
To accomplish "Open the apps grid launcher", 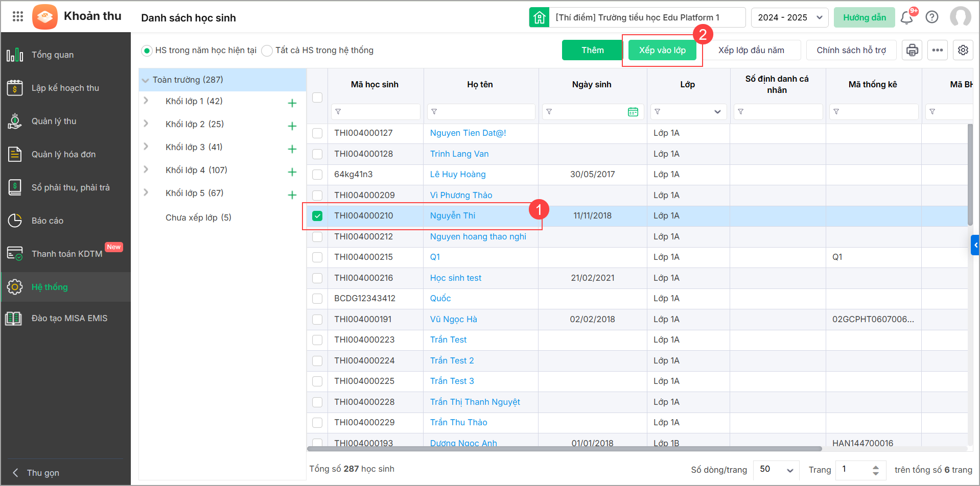I will 18,17.
